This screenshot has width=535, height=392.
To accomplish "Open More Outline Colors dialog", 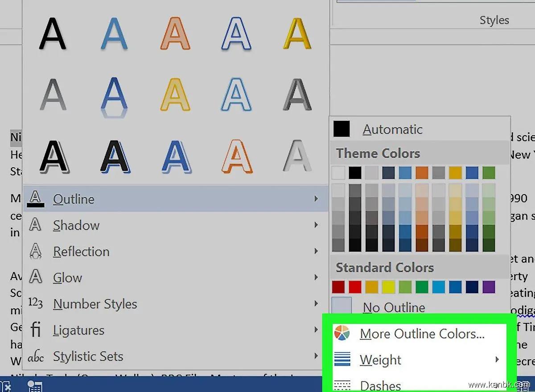I will pyautogui.click(x=422, y=334).
